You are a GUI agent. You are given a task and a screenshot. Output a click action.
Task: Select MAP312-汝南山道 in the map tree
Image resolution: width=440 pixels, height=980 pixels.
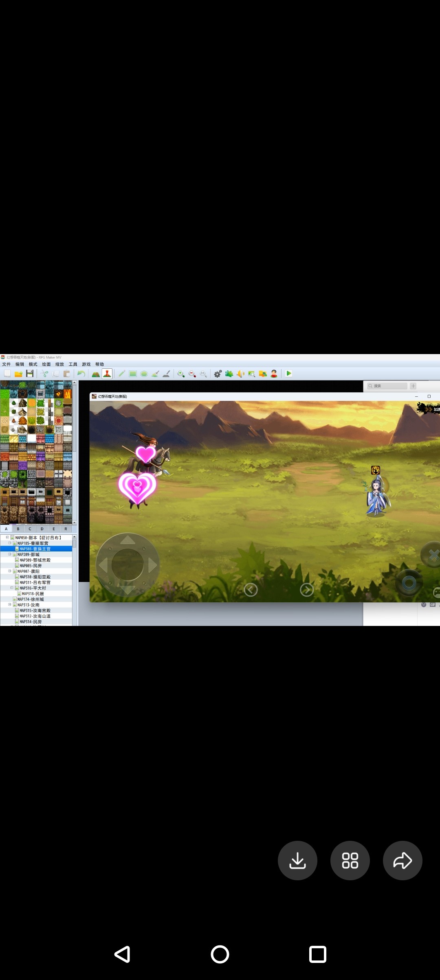(x=35, y=616)
